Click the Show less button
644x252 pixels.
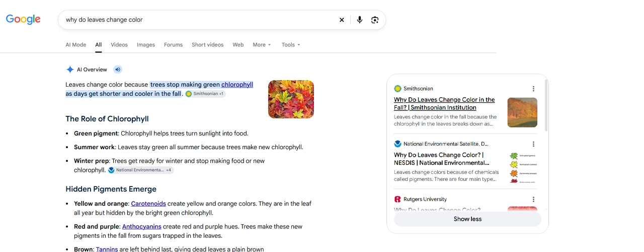click(x=467, y=219)
